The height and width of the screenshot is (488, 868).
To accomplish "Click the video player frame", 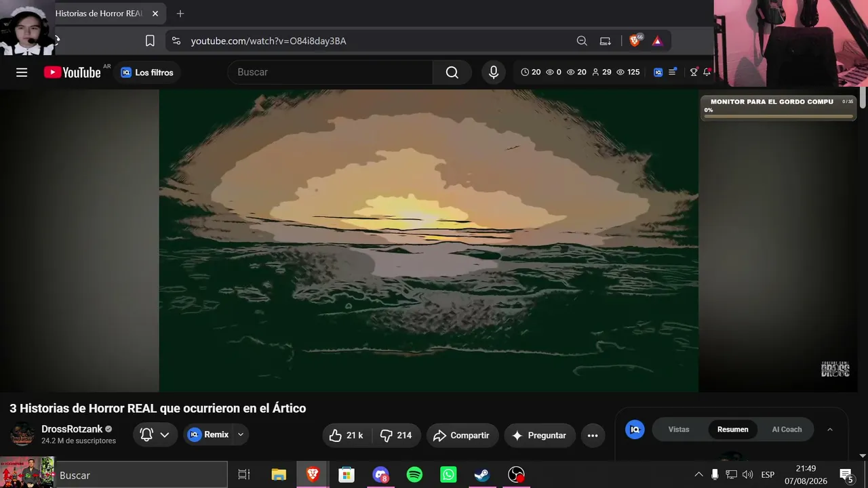I will pos(429,241).
